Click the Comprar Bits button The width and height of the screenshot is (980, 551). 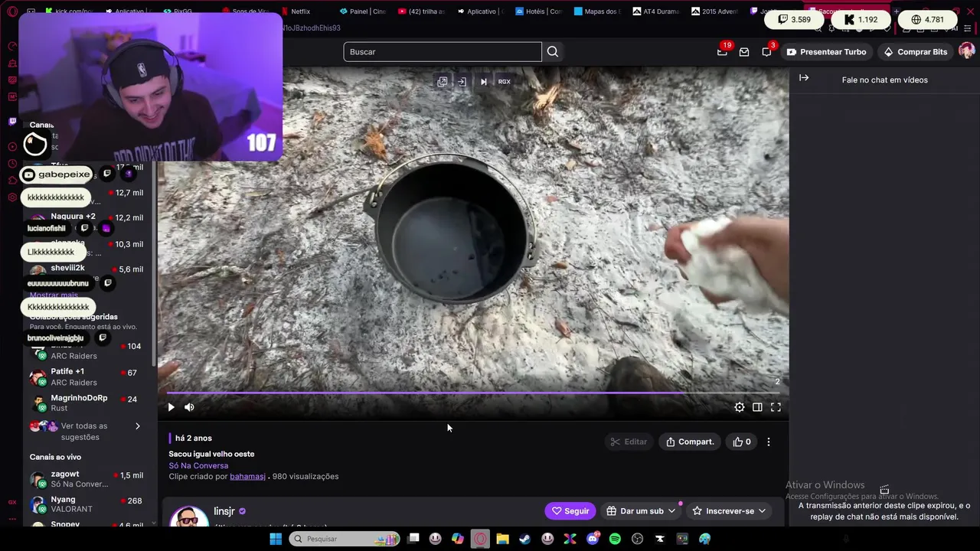pos(916,52)
